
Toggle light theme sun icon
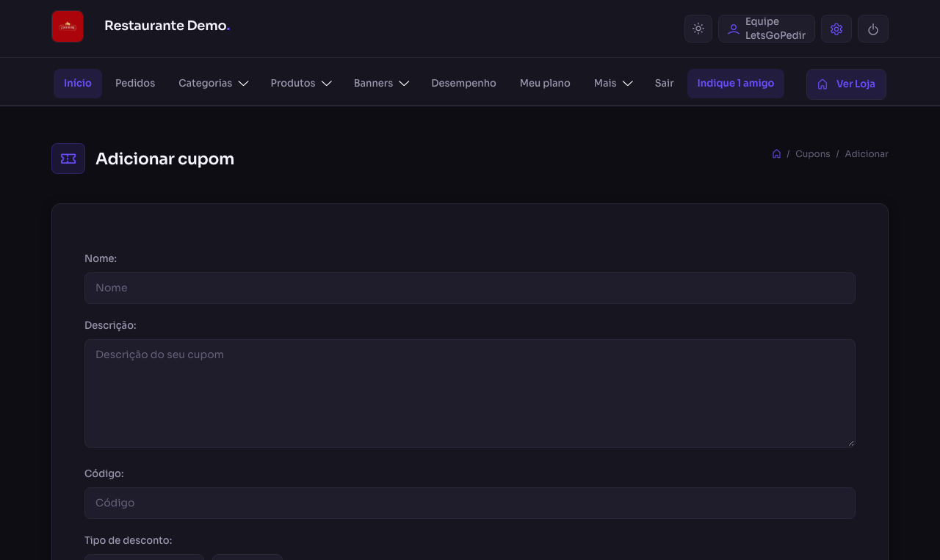(x=698, y=29)
